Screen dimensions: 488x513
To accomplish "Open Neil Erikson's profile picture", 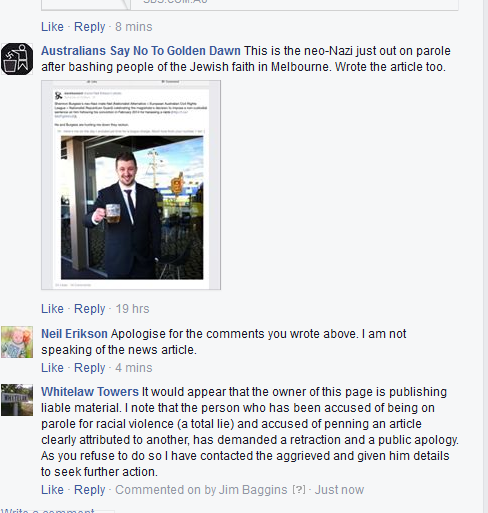I will pyautogui.click(x=17, y=342).
